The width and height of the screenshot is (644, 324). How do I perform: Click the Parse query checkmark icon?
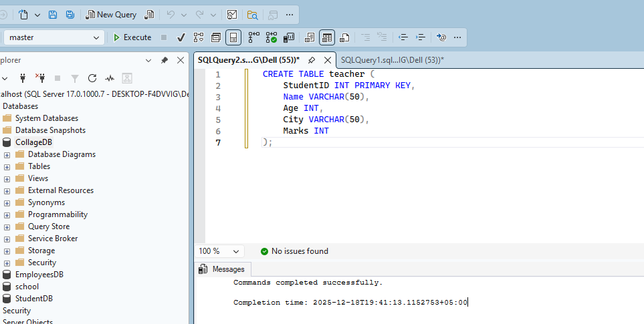(x=181, y=37)
